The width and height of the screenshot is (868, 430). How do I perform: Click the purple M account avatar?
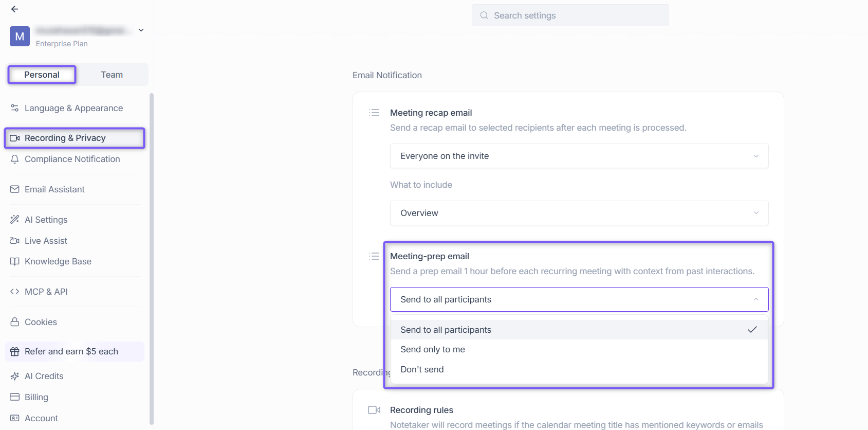[20, 37]
